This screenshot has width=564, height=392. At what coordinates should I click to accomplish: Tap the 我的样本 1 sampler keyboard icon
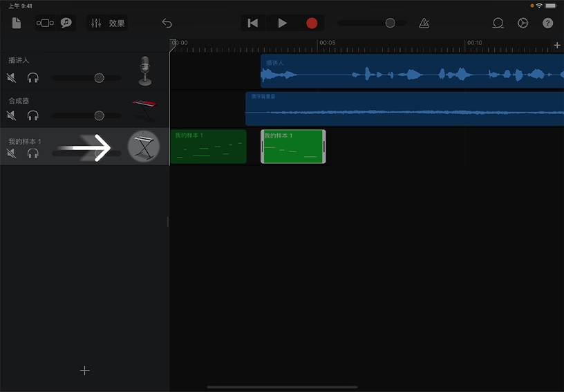coord(144,146)
